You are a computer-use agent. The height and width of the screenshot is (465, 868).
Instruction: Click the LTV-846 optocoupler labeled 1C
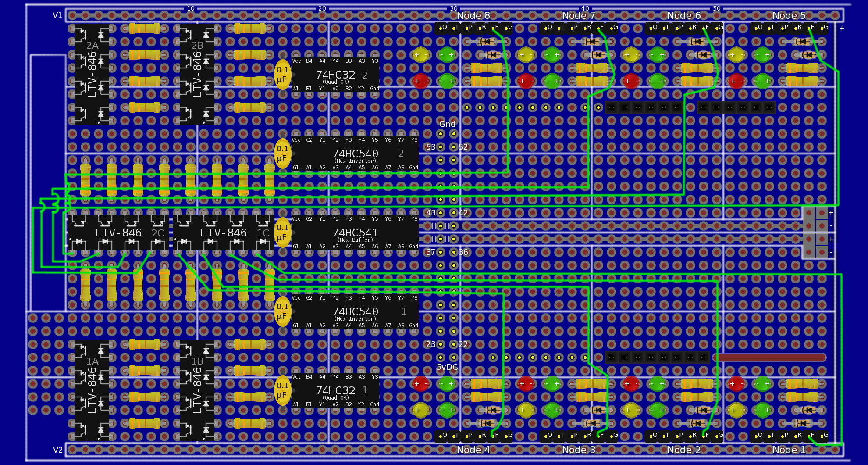pos(224,232)
